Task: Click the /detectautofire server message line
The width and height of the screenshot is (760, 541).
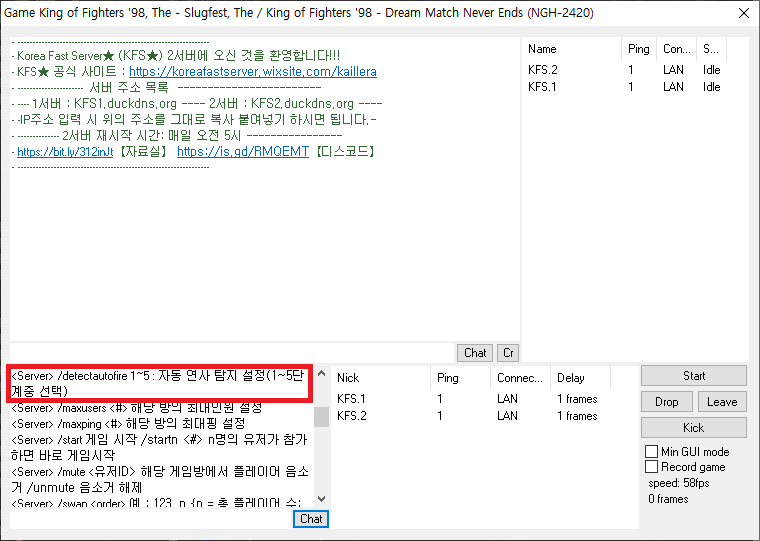Action: coord(158,383)
